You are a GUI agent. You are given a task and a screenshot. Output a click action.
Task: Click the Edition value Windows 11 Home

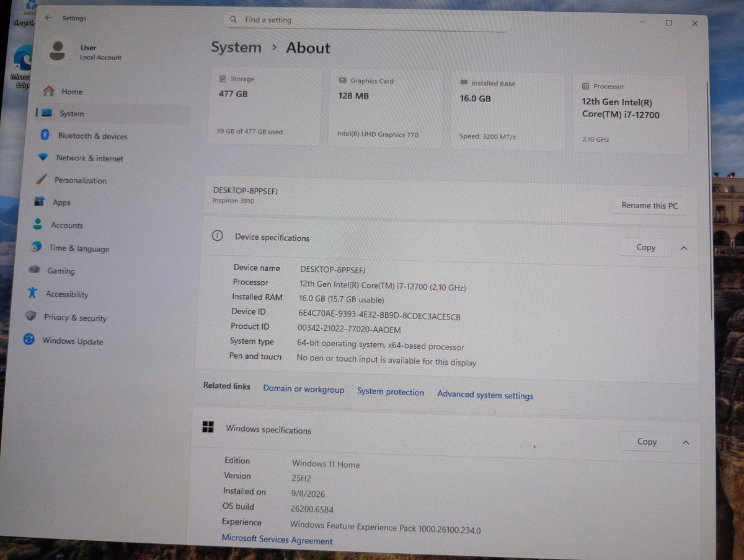326,464
